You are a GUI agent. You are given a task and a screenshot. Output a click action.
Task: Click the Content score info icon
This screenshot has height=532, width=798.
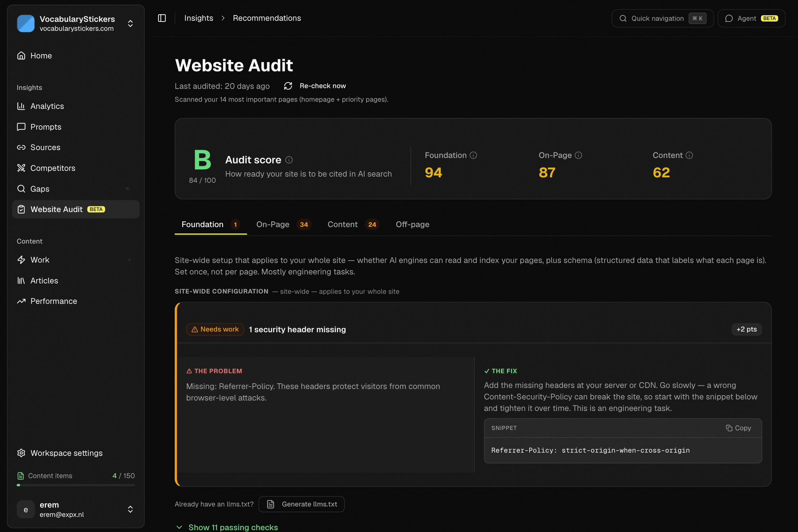[689, 155]
